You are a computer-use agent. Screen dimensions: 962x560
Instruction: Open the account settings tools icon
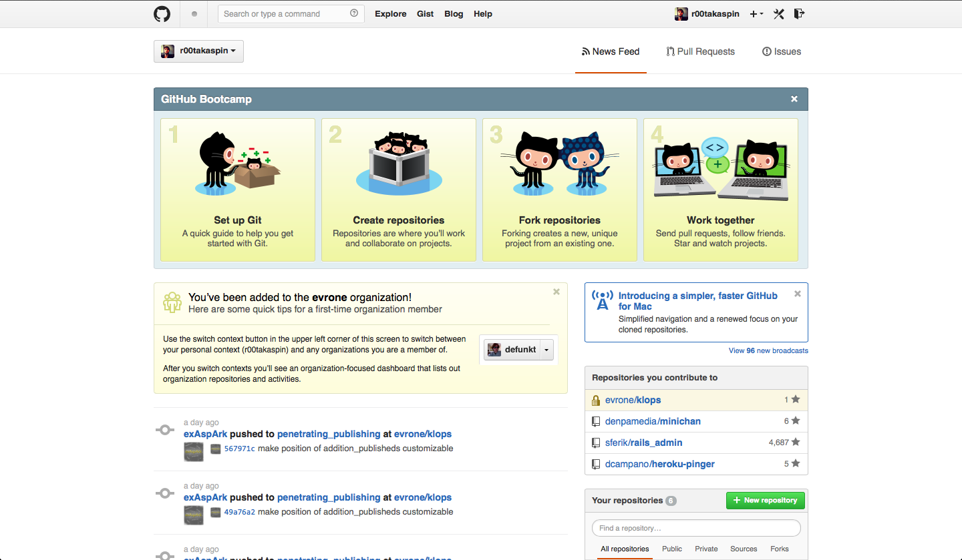(778, 14)
